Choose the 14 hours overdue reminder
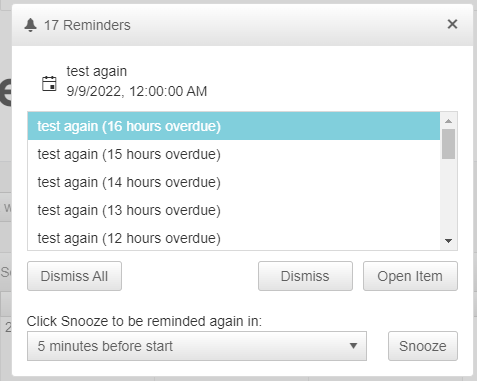This screenshot has height=381, width=477. (234, 182)
